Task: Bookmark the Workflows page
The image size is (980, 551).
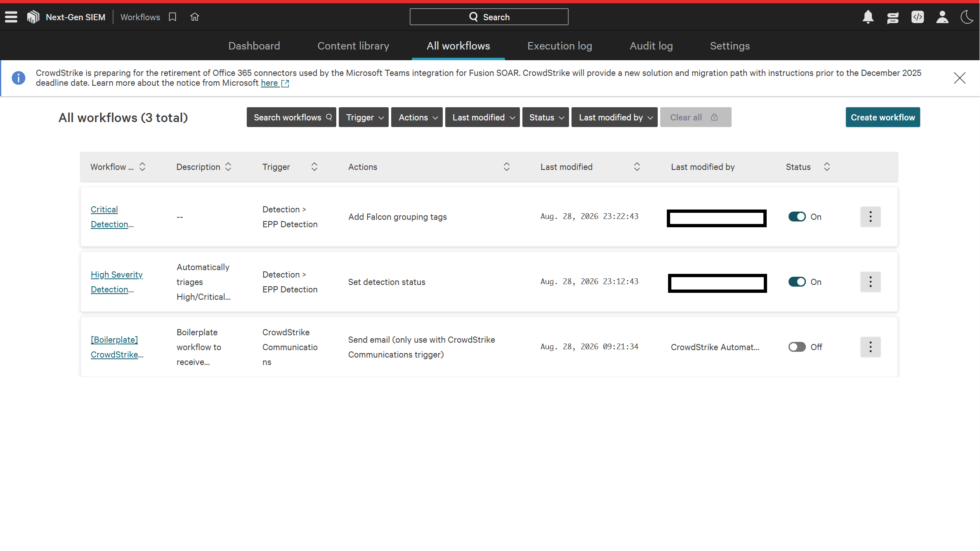Action: [172, 17]
